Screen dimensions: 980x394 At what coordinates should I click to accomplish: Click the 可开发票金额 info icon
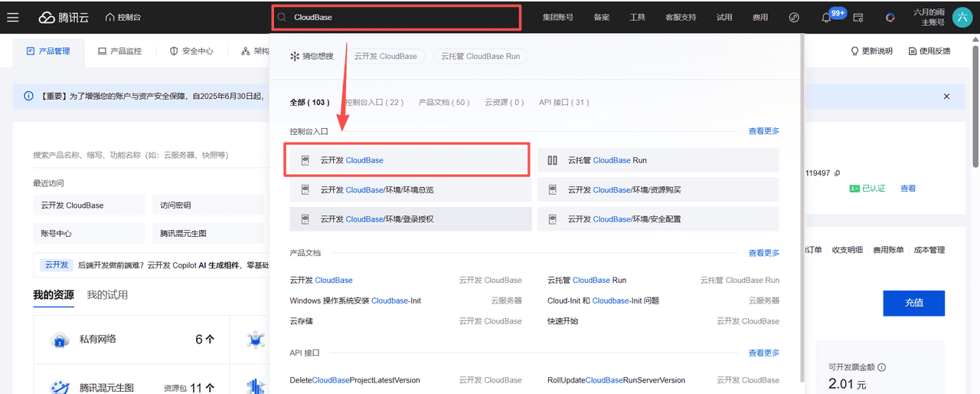pos(881,367)
